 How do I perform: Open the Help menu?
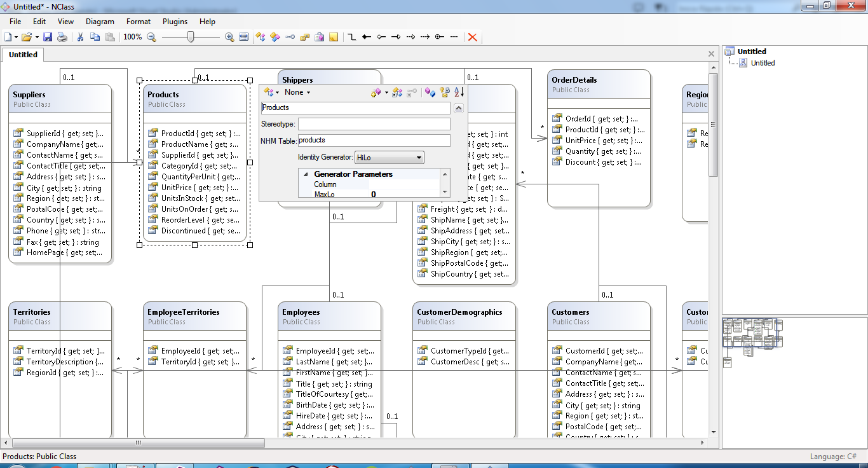208,22
